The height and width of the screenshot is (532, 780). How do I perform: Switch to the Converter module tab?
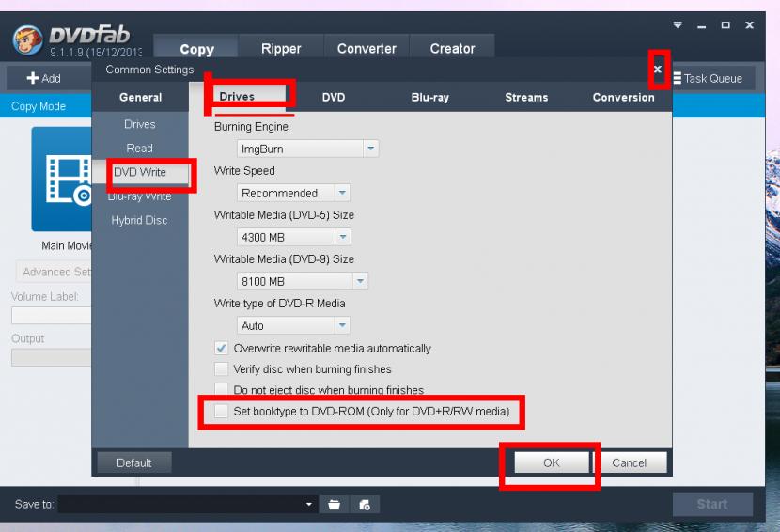(367, 48)
